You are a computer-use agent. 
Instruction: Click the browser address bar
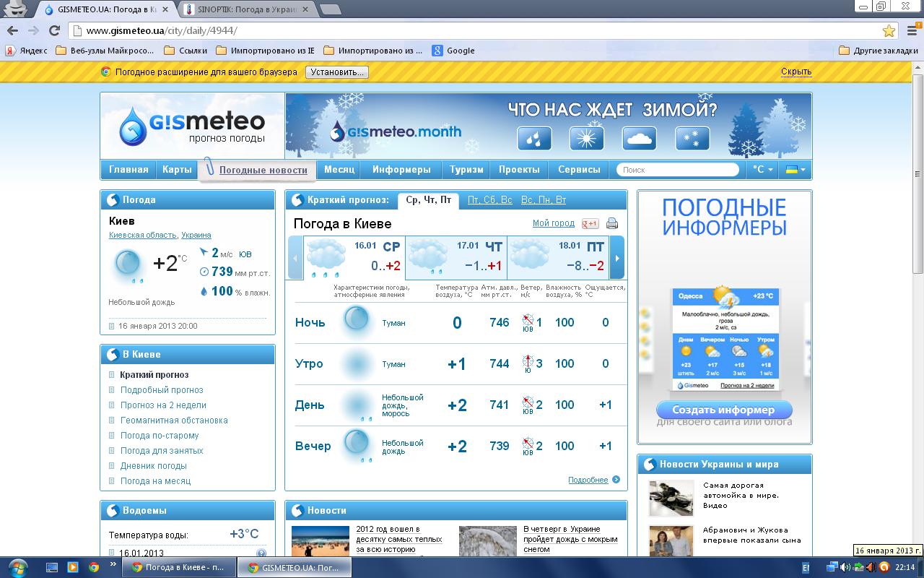click(x=482, y=30)
